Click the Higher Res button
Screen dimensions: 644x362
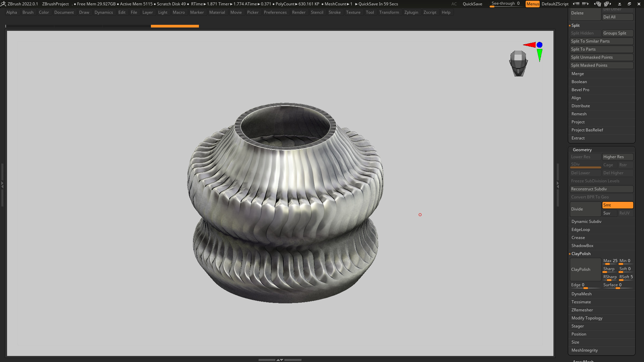tap(618, 157)
